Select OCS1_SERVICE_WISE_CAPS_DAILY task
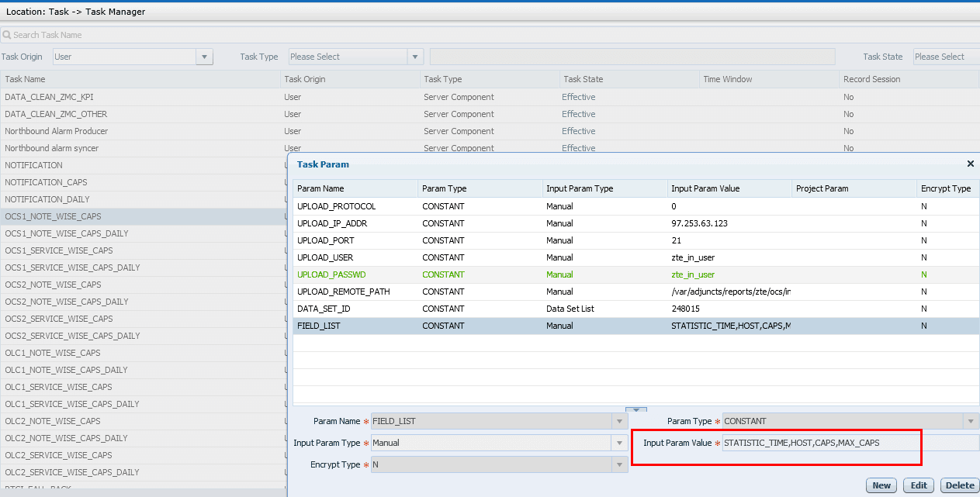980x497 pixels. (x=144, y=267)
